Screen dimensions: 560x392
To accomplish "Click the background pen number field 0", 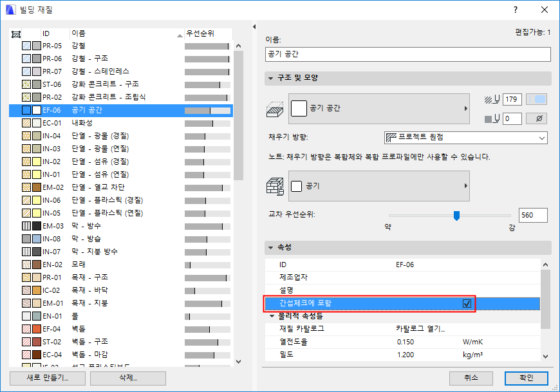I will tap(512, 118).
